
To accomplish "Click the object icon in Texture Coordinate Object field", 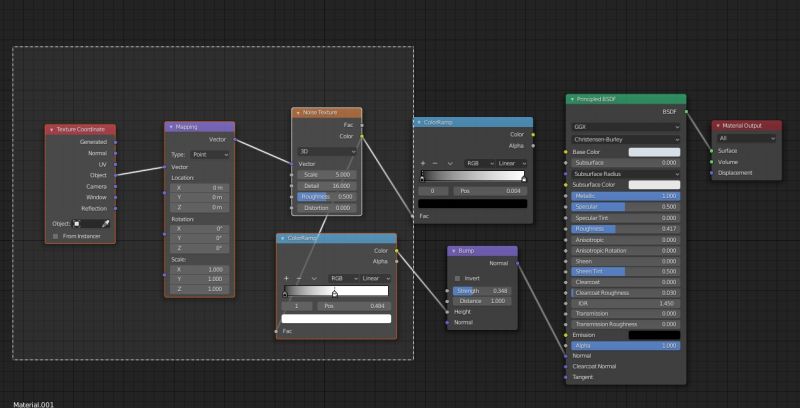I will coord(77,224).
